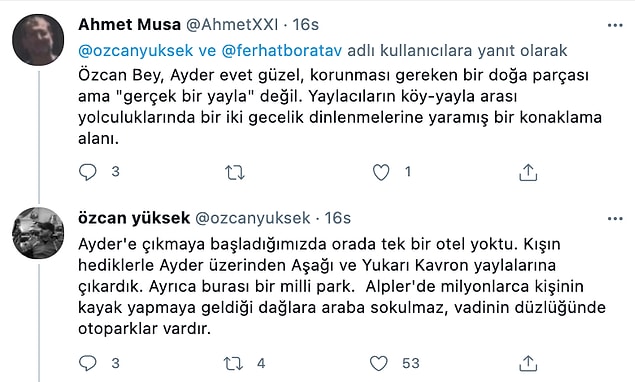
Task: Open timestamp 16s on Ahmet Musa's tweet
Action: (x=306, y=25)
